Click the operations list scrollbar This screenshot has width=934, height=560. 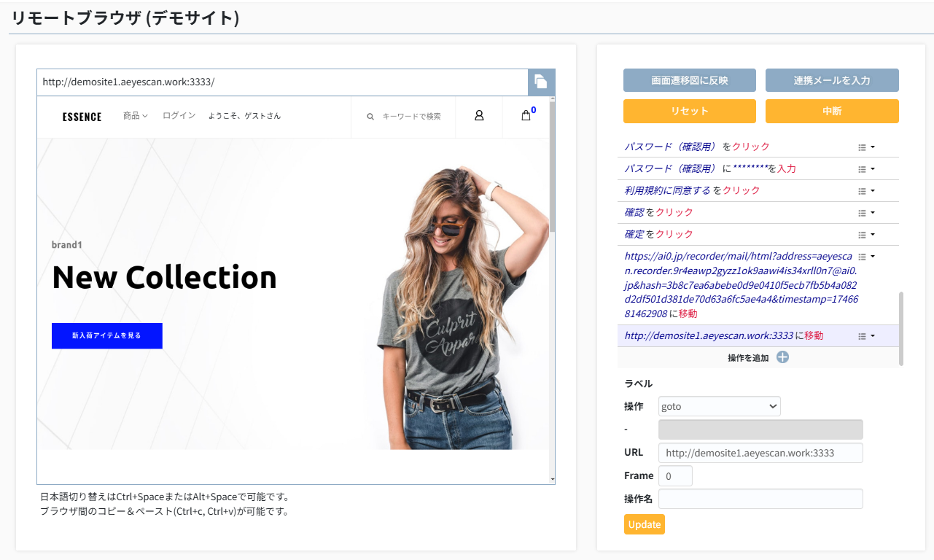click(x=901, y=328)
